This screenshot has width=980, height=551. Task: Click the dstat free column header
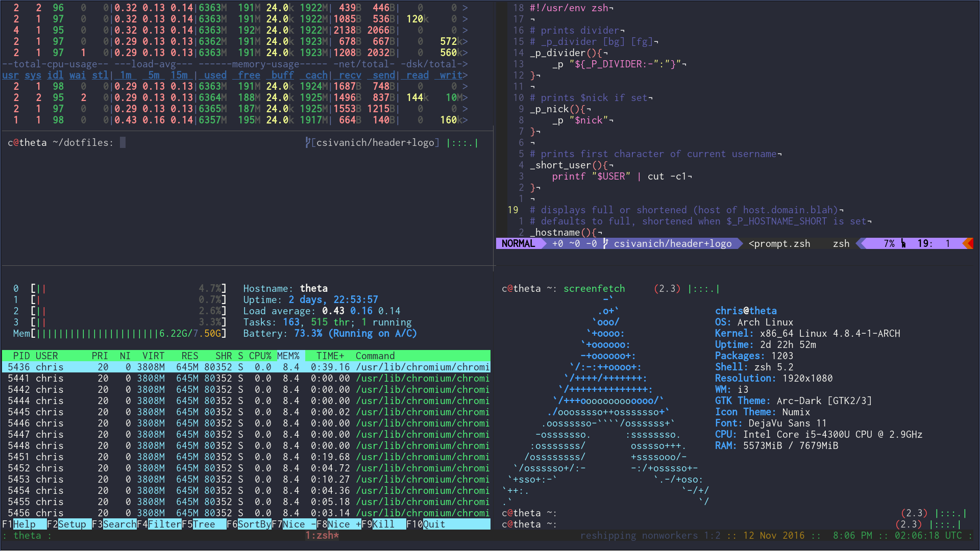point(249,75)
